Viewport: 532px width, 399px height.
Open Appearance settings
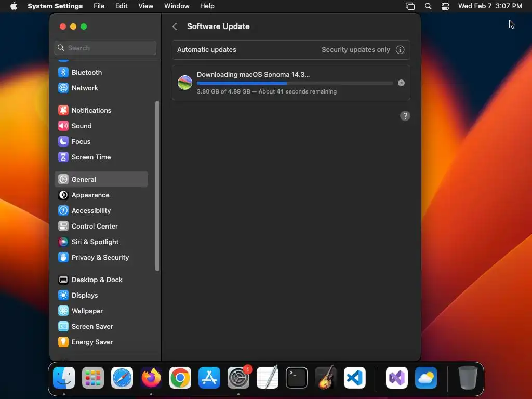click(101, 195)
